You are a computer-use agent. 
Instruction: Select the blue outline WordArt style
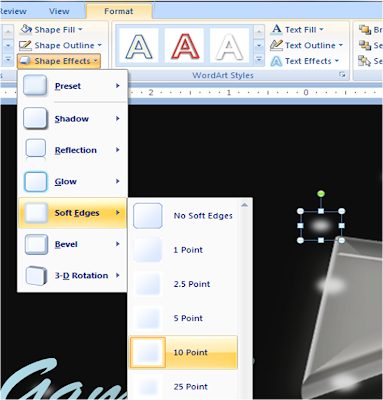click(x=139, y=45)
